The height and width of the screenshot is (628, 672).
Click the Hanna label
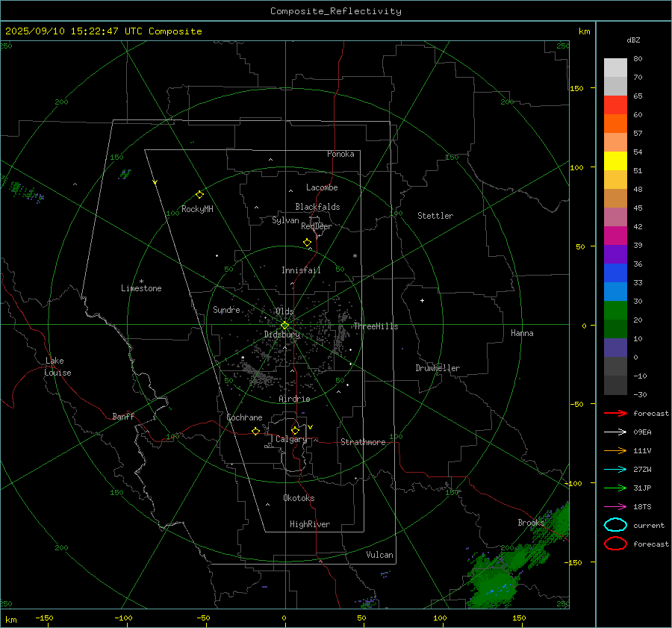522,333
